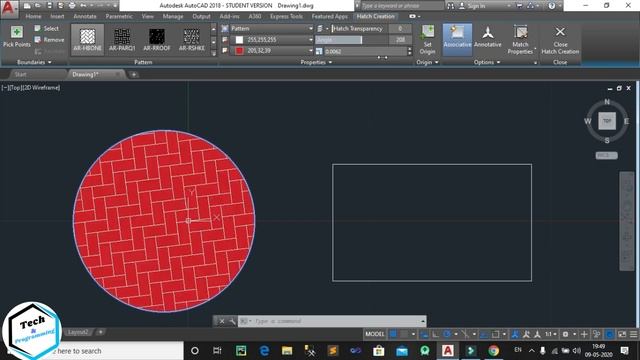
Task: Choose the AR-RROOF hatch pattern
Action: click(157, 40)
